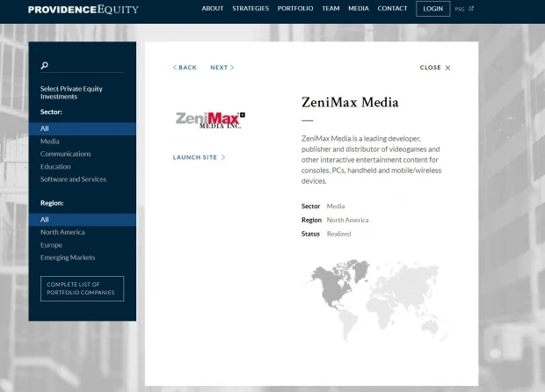Filter by Europe region

click(x=51, y=245)
